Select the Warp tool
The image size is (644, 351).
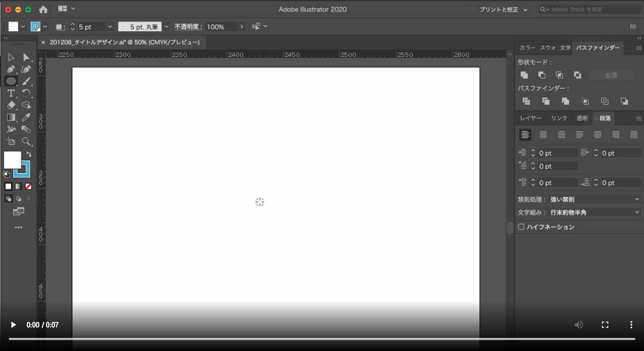[11, 129]
